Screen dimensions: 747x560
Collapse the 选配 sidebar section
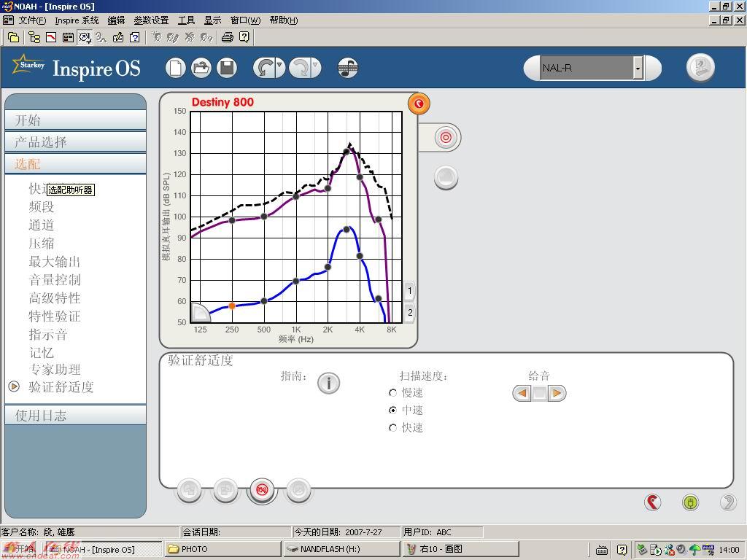[75, 164]
